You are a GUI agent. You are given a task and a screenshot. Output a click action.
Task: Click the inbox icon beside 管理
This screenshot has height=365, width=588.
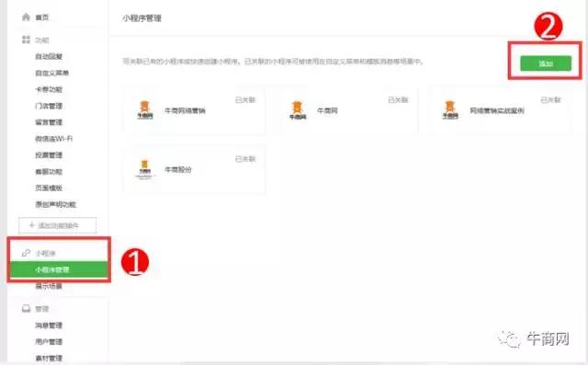point(26,309)
